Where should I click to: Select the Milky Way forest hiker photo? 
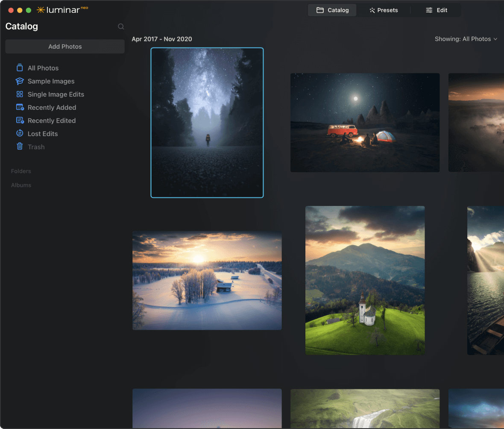(x=207, y=123)
